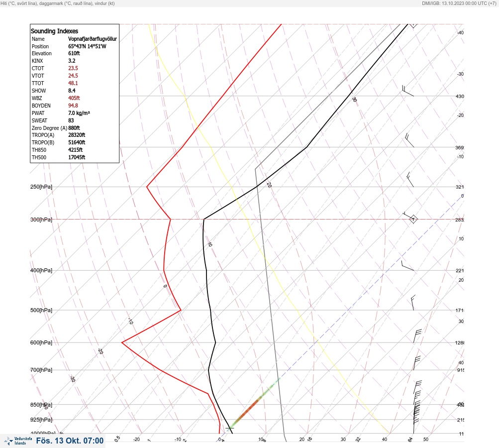Viewport: 499px width, 448px height.
Task: Click TROPO(A) value 28320ft
Action: coord(77,135)
